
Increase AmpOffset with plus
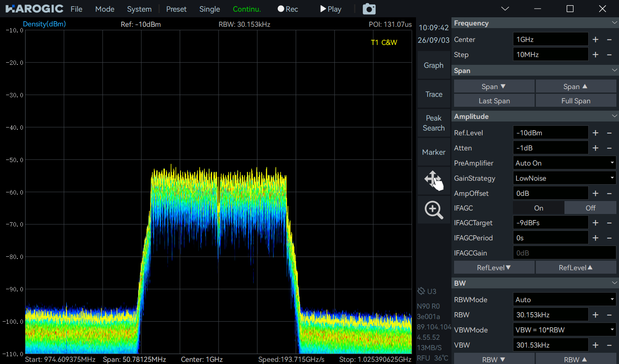tap(596, 193)
